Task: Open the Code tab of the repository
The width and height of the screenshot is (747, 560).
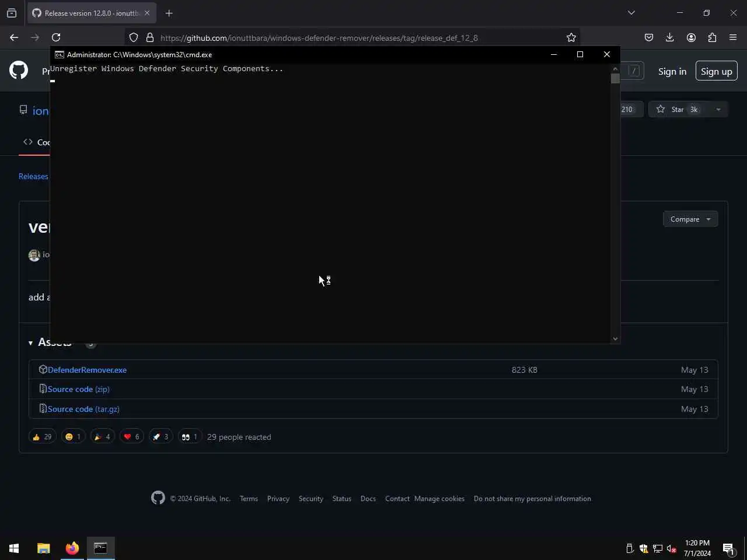Action: 36,142
